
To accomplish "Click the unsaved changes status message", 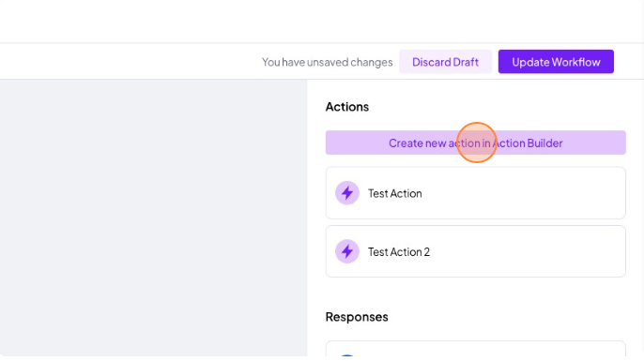I will click(328, 62).
